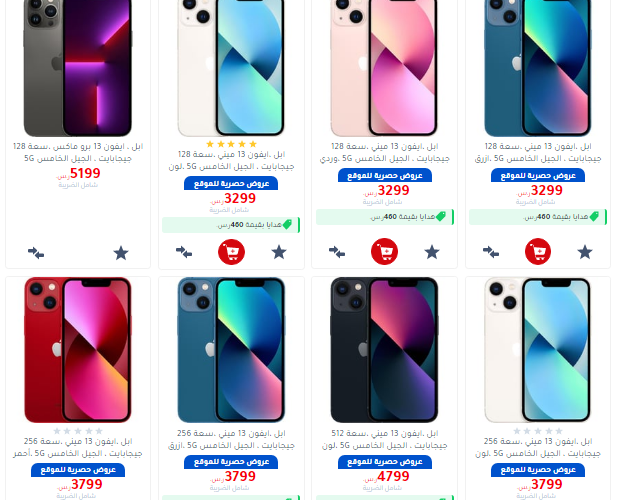Add white iPhone 13 mini 128GB to cart

click(x=231, y=252)
